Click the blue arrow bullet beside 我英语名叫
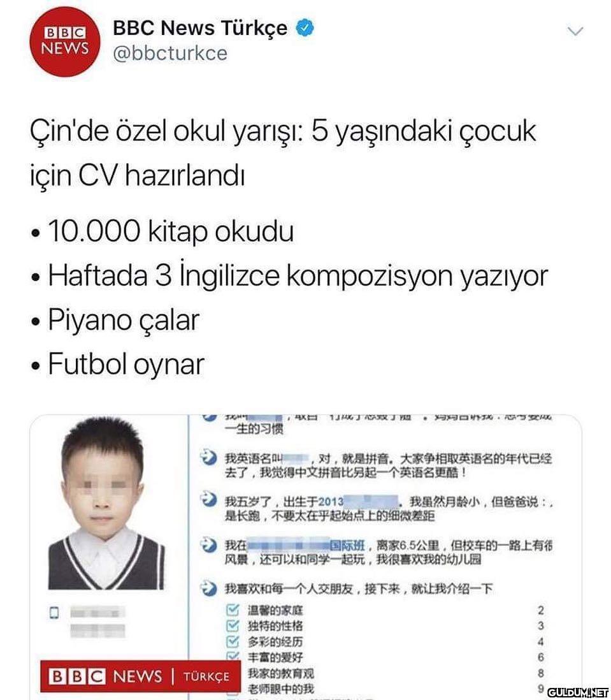Image resolution: width=611 pixels, height=700 pixels. [x=208, y=458]
